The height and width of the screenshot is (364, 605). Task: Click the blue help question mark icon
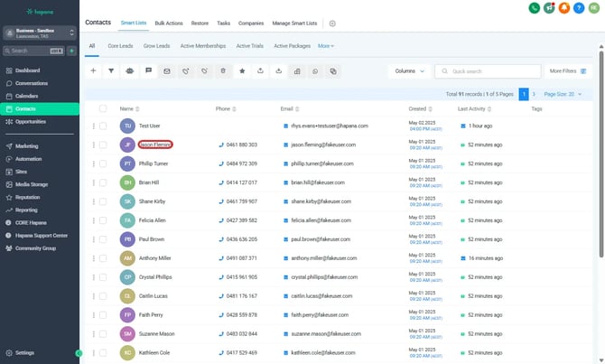tap(579, 8)
